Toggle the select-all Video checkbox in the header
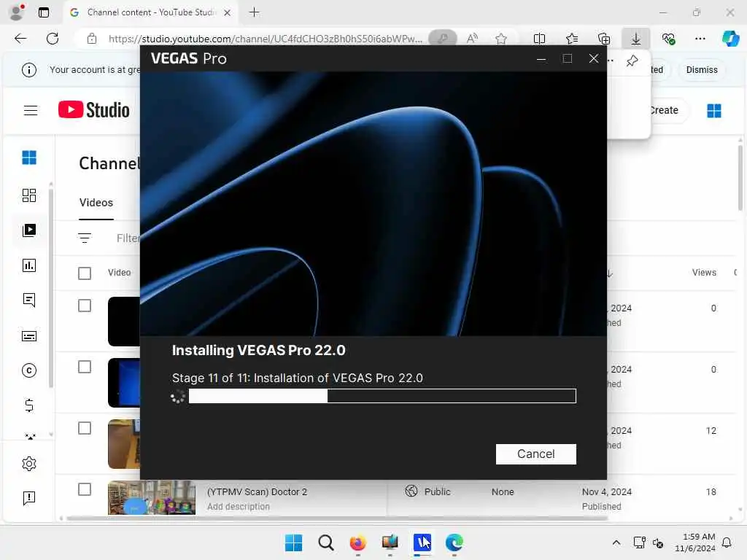The height and width of the screenshot is (560, 747). pos(85,273)
